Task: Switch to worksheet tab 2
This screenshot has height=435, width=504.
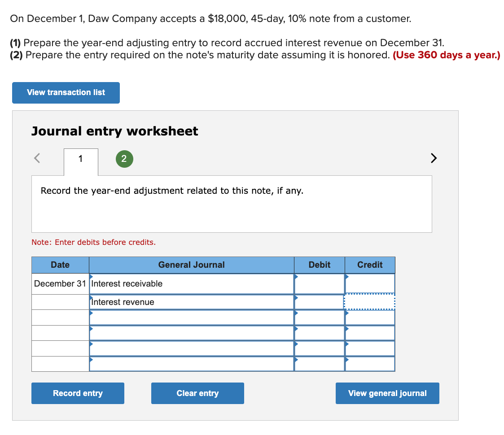Action: point(124,159)
